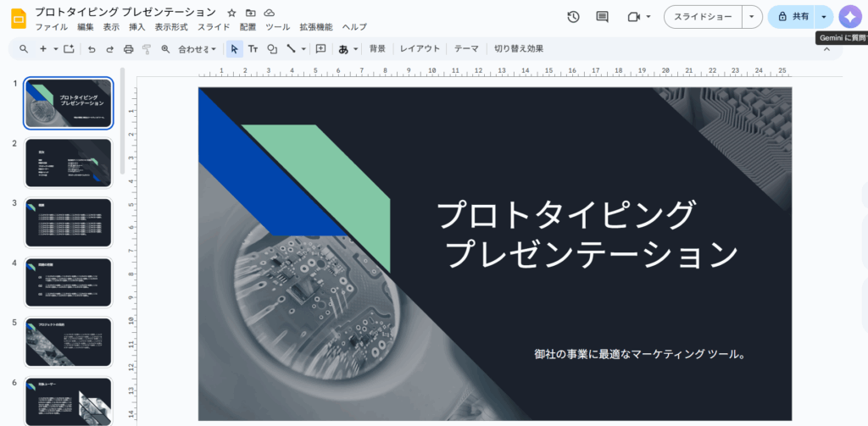Screen dimensions: 868x426
Task: Open the comments history icon
Action: (x=603, y=17)
